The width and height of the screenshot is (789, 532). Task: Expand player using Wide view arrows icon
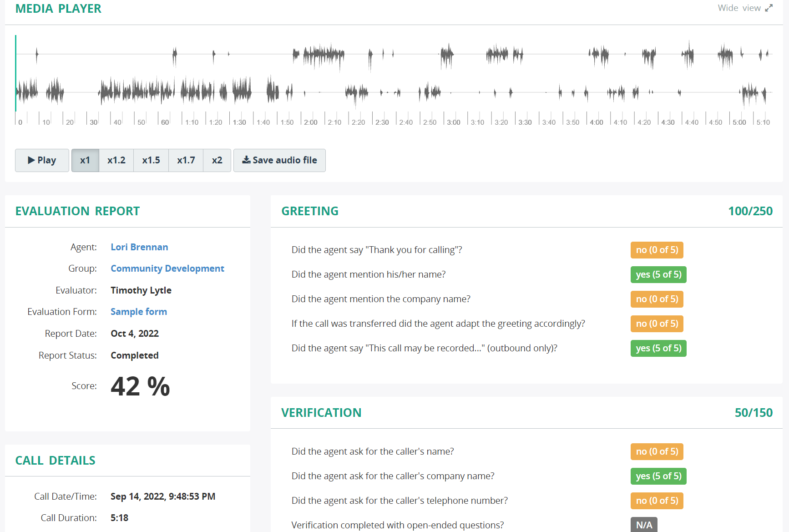tap(769, 7)
